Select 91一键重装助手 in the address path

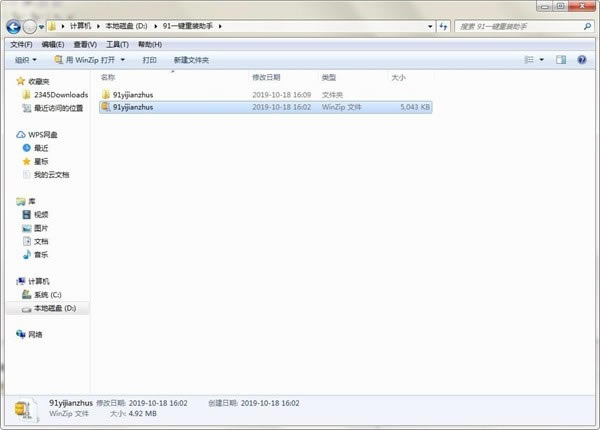[188, 26]
